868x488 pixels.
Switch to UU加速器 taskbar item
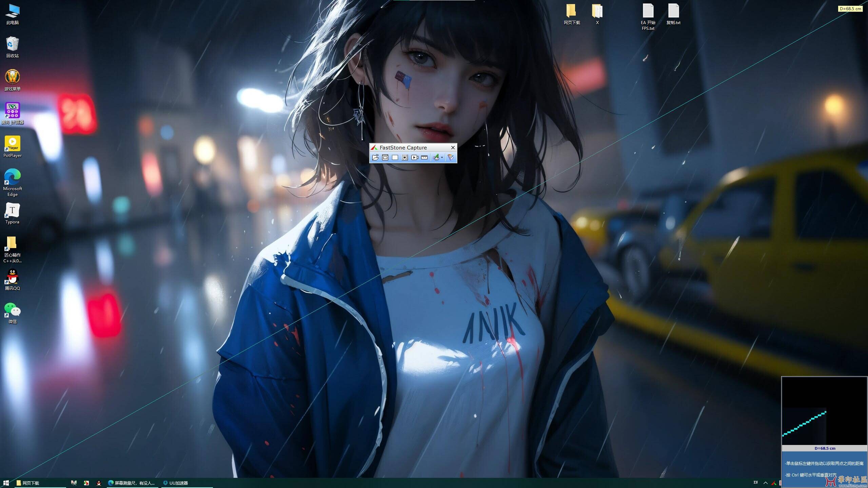click(x=176, y=483)
